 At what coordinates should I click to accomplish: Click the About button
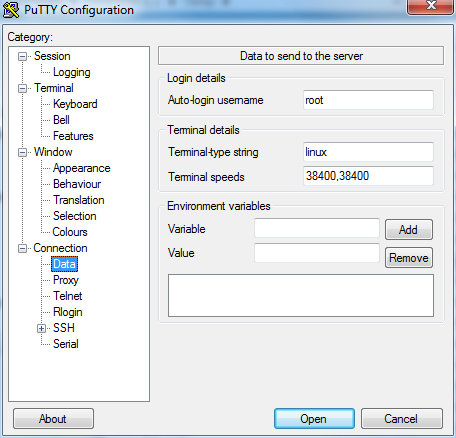[x=53, y=419]
